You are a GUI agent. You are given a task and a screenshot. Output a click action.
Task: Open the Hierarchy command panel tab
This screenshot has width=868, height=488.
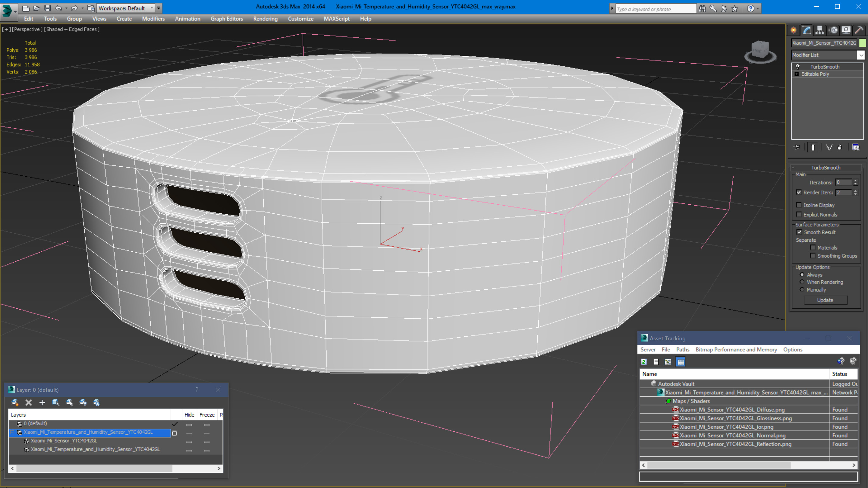click(819, 30)
